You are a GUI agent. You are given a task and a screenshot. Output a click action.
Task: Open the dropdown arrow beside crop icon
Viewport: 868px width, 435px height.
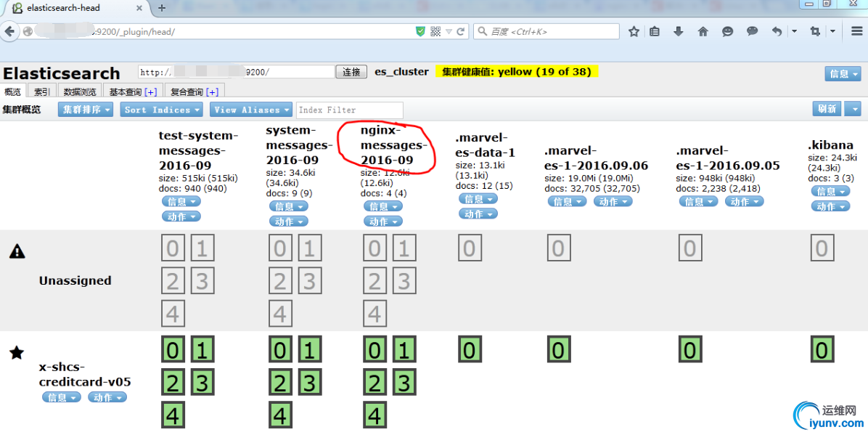point(832,31)
